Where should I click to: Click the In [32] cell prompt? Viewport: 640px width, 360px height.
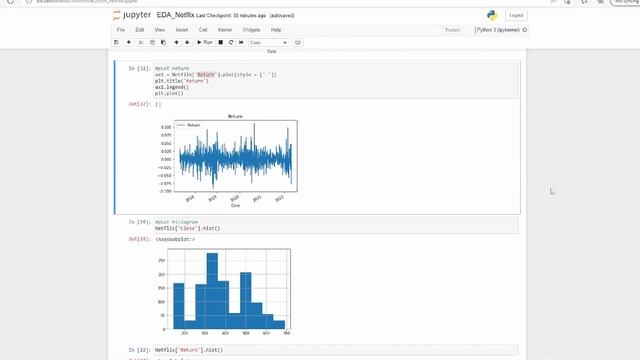pyautogui.click(x=140, y=69)
